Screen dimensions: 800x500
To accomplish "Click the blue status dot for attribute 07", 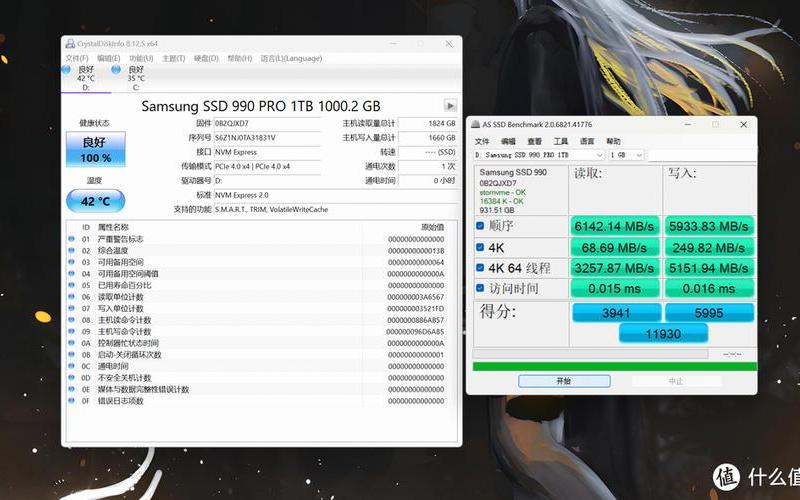I will [x=71, y=308].
